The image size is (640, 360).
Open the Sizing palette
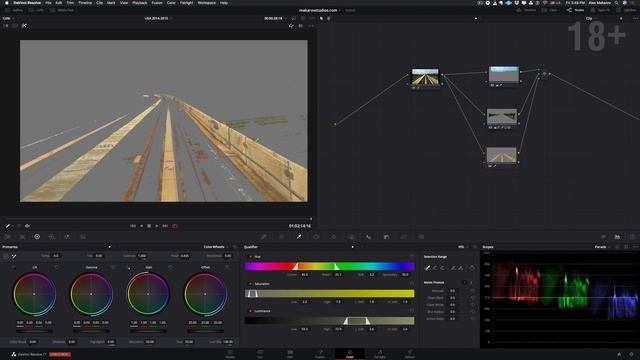click(x=404, y=237)
